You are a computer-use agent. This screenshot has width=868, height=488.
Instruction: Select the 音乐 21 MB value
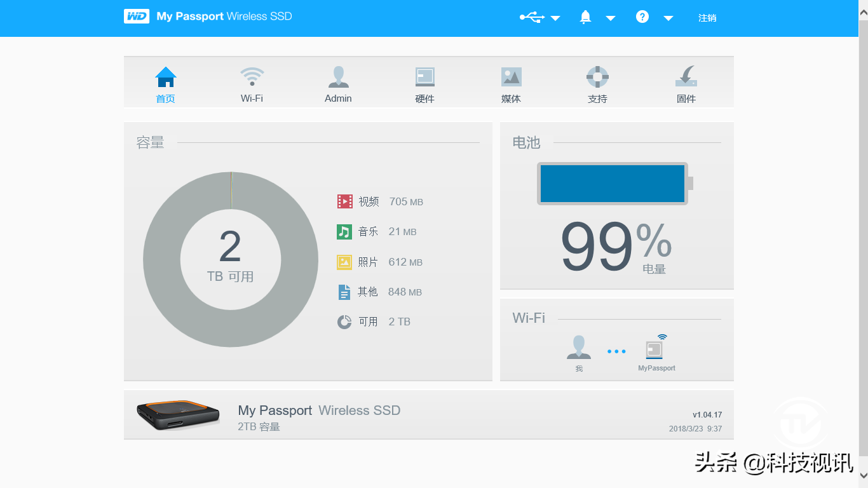click(402, 232)
